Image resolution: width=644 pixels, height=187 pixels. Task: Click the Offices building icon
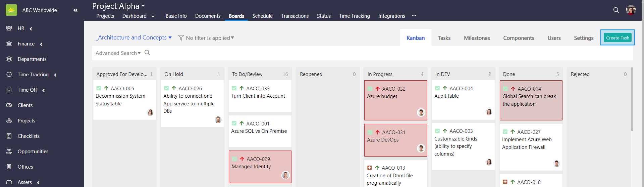[9, 167]
